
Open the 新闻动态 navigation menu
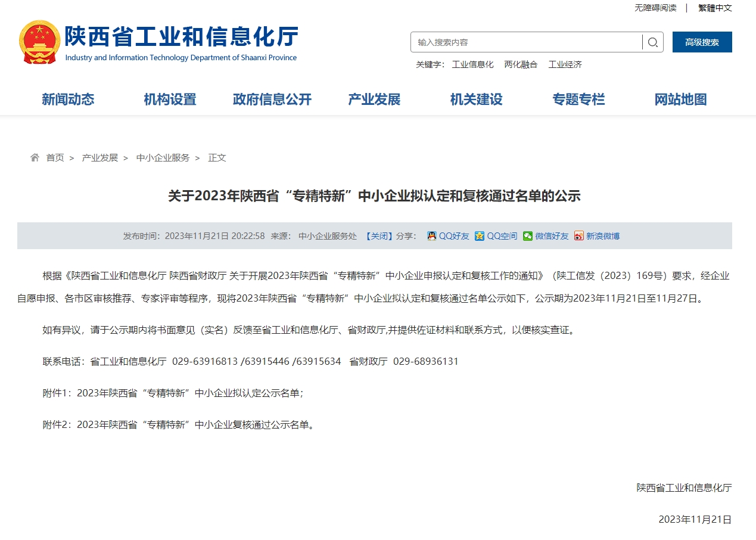[68, 100]
